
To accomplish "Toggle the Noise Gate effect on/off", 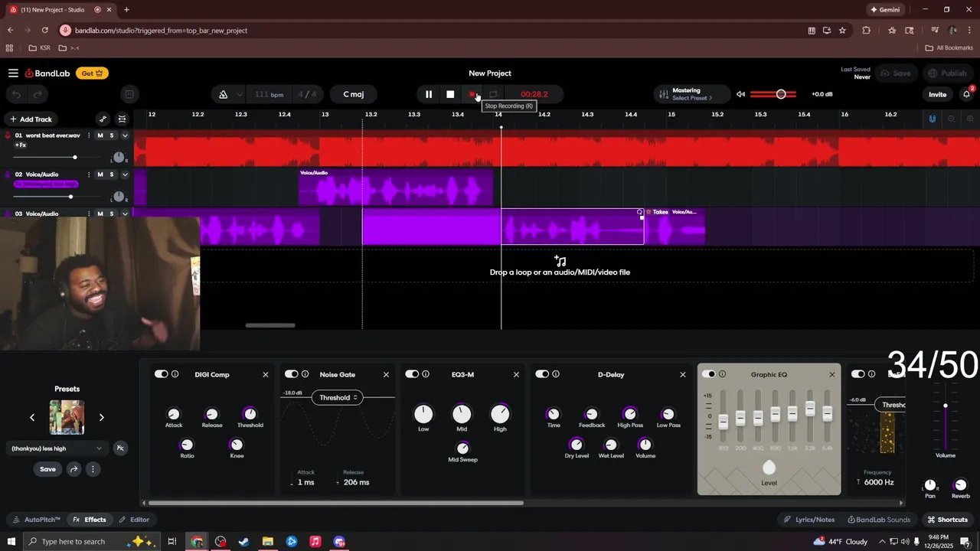I will click(x=291, y=374).
